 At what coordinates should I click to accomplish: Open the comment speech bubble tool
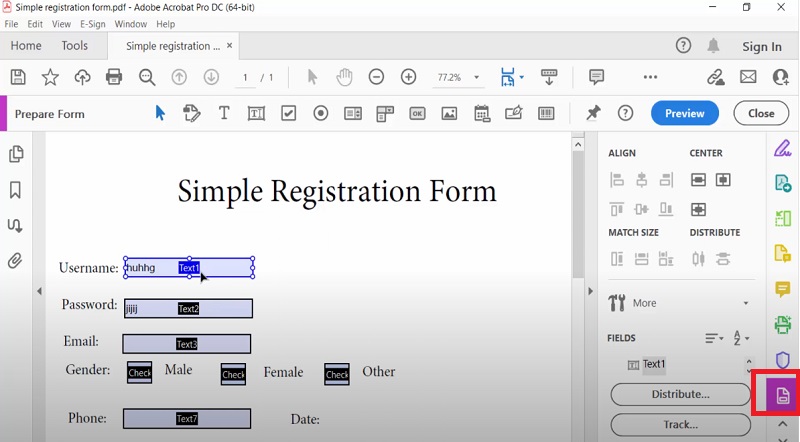[x=596, y=77]
